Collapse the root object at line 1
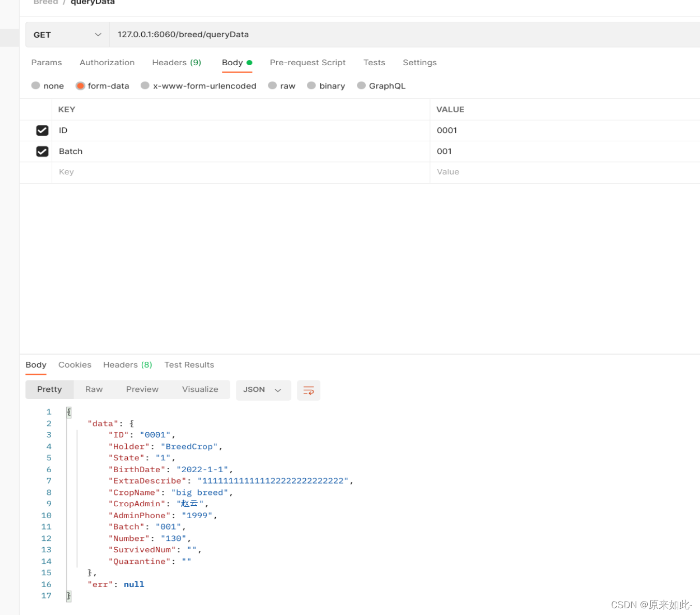The height and width of the screenshot is (615, 700). [69, 412]
